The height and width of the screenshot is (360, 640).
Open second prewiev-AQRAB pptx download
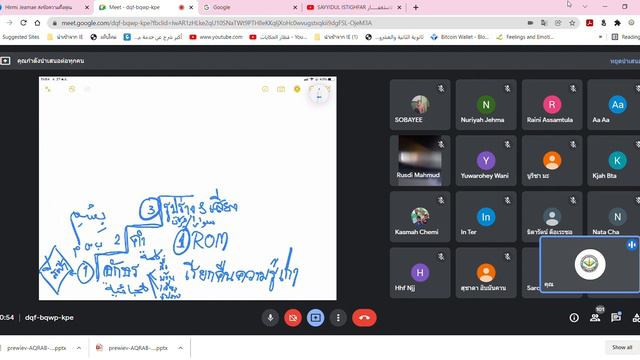(133, 348)
